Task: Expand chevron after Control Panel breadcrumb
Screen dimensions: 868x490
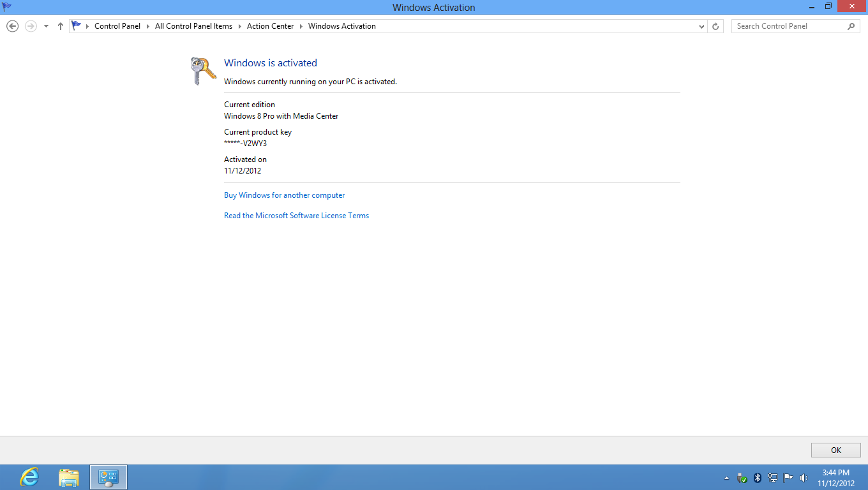Action: [x=148, y=26]
